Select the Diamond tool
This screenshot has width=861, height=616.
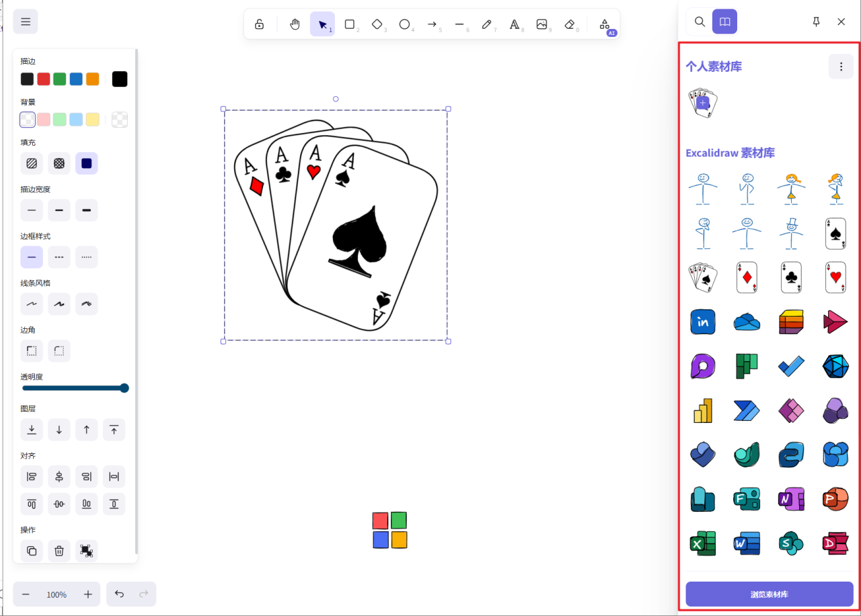point(377,24)
